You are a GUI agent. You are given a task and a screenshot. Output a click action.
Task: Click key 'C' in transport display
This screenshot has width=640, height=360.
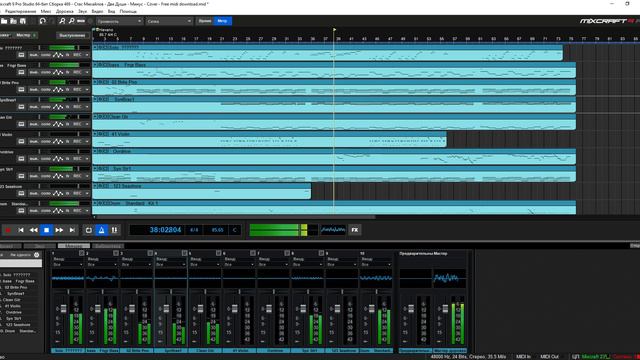pos(235,230)
